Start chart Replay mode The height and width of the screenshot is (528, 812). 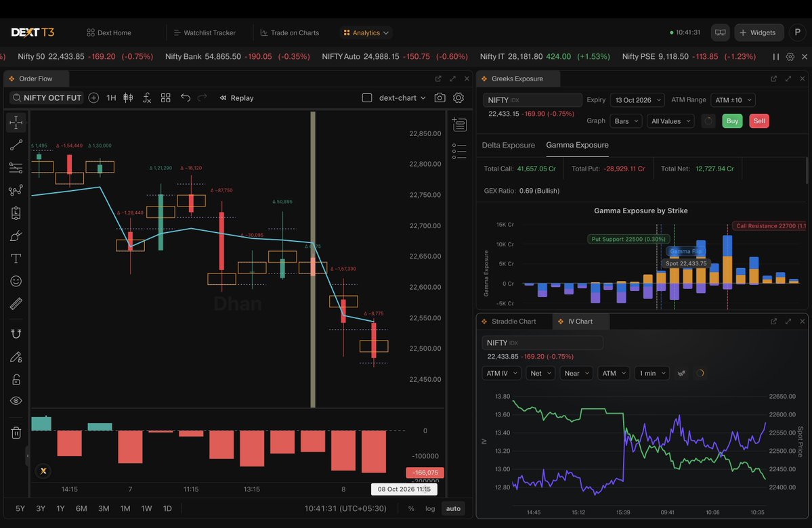click(236, 98)
